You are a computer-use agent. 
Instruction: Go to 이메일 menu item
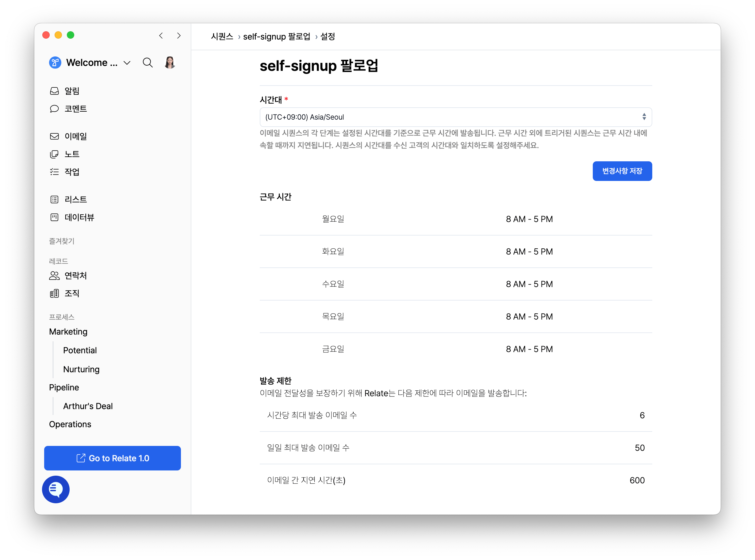coord(75,136)
